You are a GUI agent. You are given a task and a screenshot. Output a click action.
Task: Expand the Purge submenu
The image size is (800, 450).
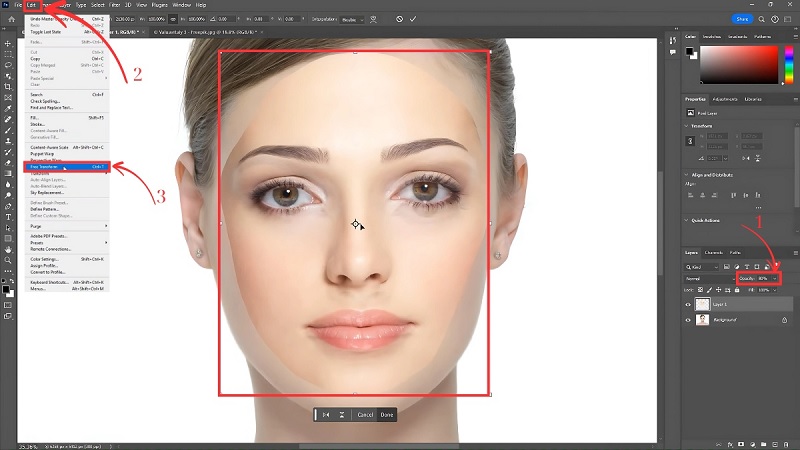pyautogui.click(x=67, y=226)
